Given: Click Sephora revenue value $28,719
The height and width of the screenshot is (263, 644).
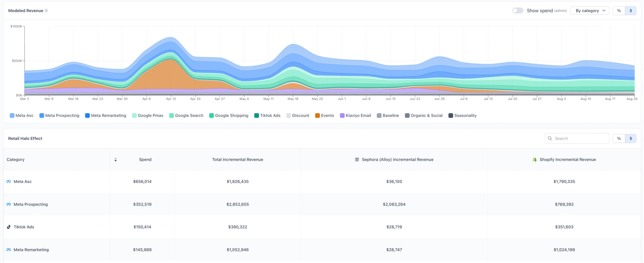Looking at the screenshot, I should coord(394,227).
